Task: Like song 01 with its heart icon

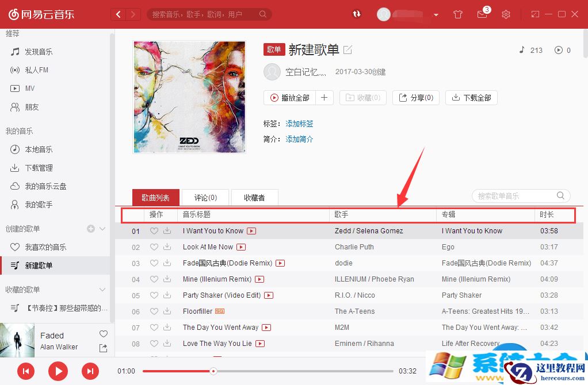Action: click(x=154, y=230)
